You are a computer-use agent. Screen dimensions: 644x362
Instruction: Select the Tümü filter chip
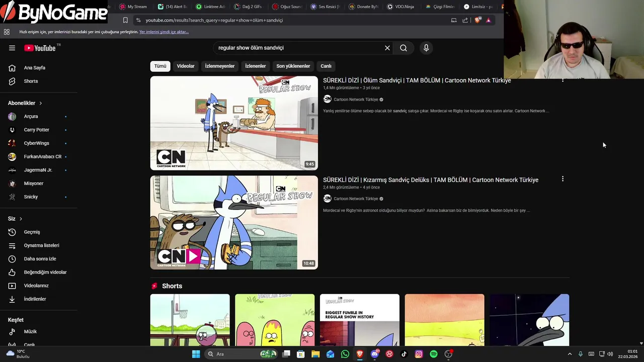tap(160, 66)
